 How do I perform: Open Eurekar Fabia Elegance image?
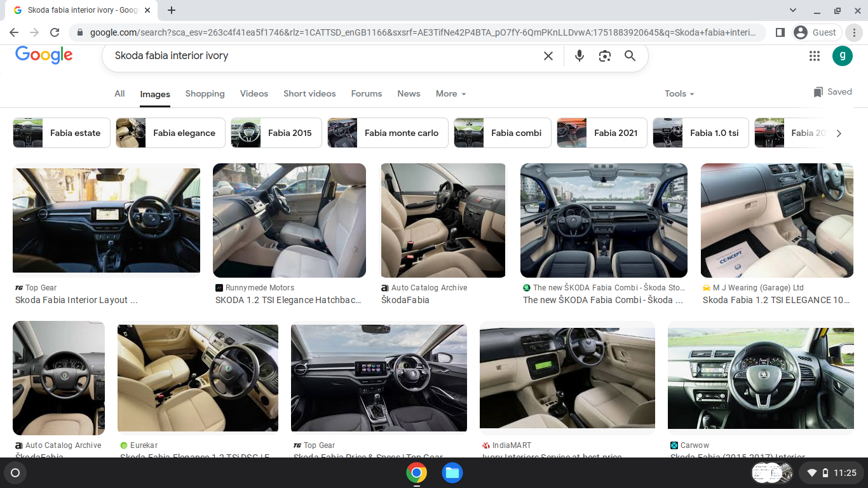pyautogui.click(x=198, y=378)
